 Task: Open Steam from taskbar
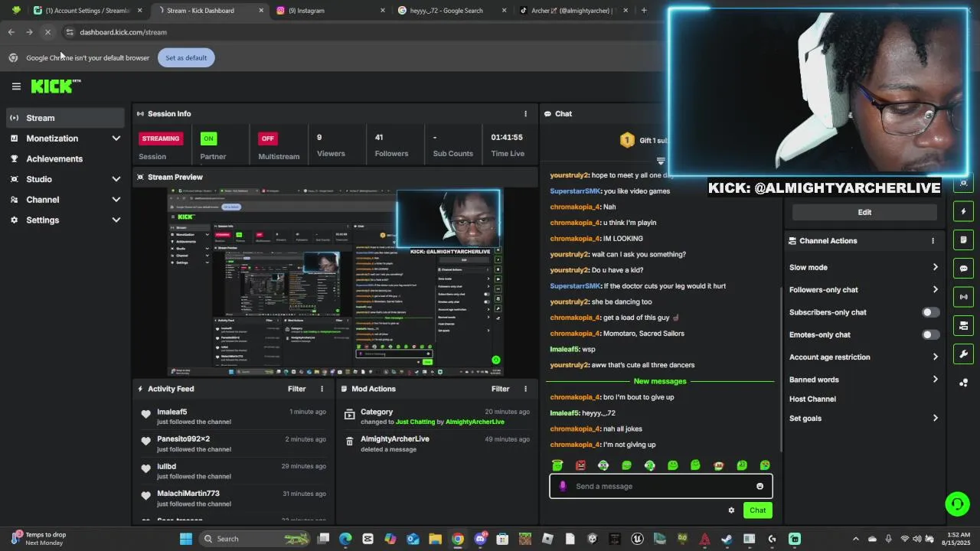[x=727, y=539]
